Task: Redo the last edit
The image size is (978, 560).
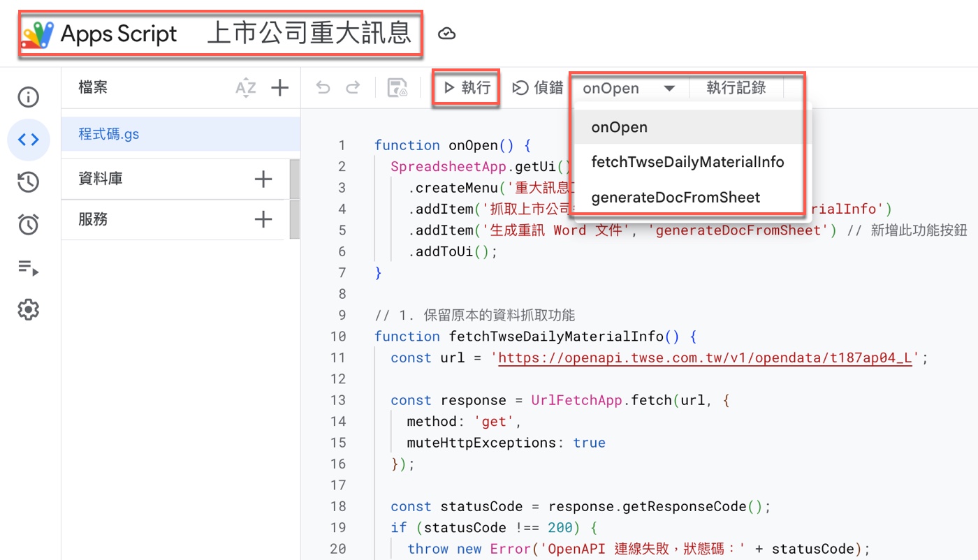Action: click(353, 88)
